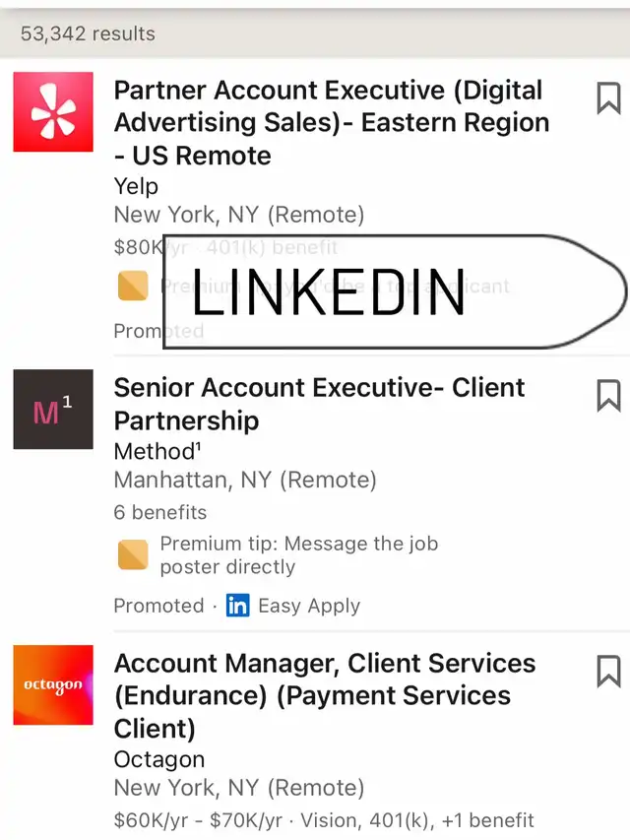
Task: Tap the LINKEDIN text overlay label
Action: [329, 292]
